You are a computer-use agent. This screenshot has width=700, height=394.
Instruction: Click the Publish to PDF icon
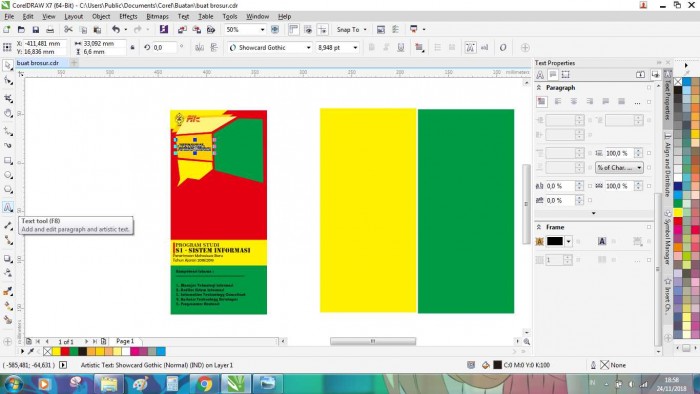(211, 29)
